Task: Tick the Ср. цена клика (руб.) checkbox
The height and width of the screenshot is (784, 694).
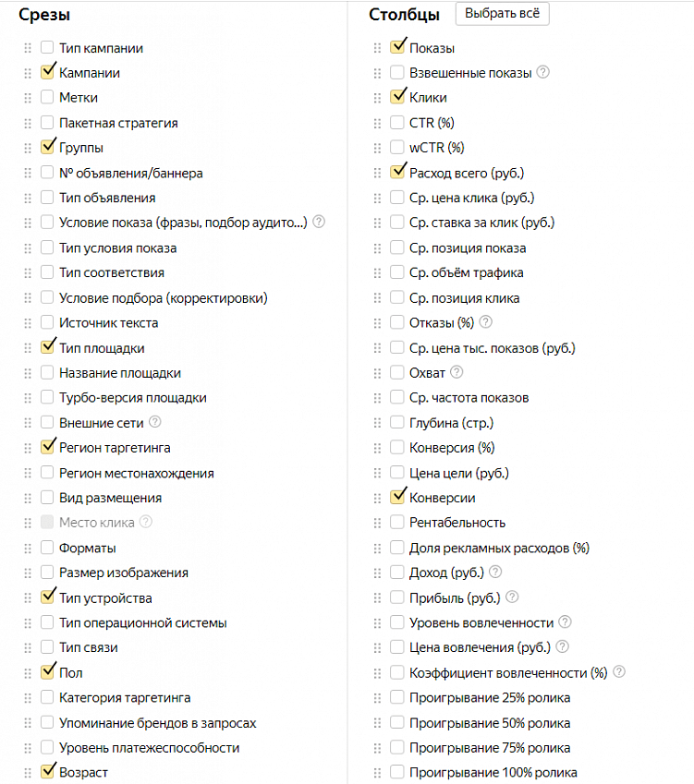Action: pyautogui.click(x=396, y=198)
